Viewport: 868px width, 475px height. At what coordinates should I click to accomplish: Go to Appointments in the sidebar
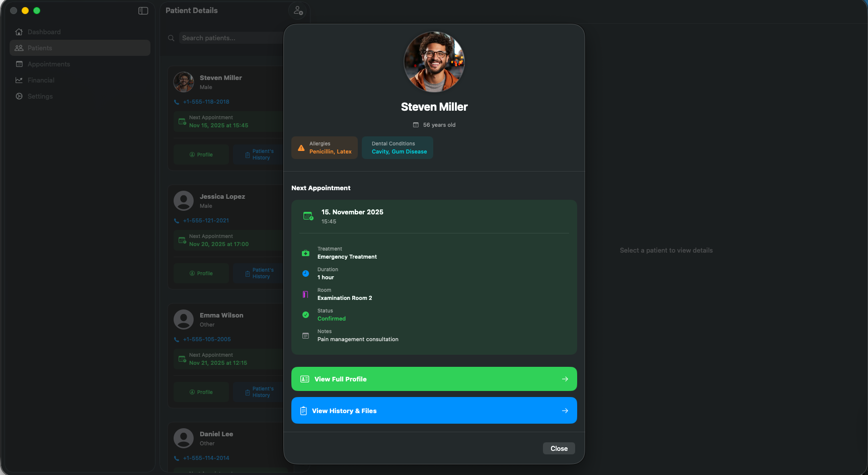[48, 64]
